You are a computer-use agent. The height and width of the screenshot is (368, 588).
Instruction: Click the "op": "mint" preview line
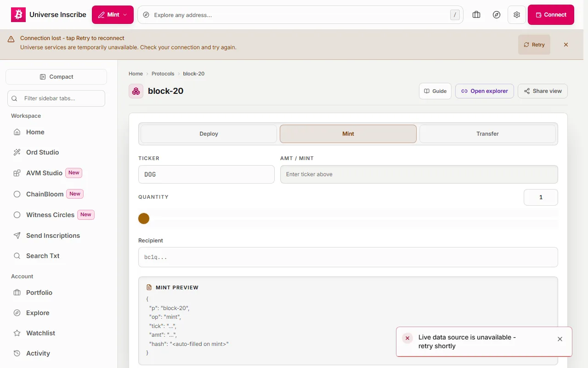pos(165,317)
